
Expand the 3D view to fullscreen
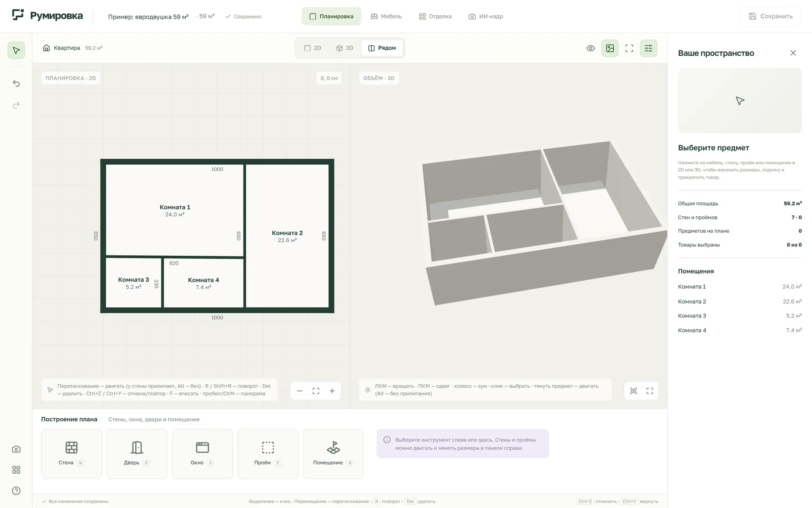coord(650,391)
